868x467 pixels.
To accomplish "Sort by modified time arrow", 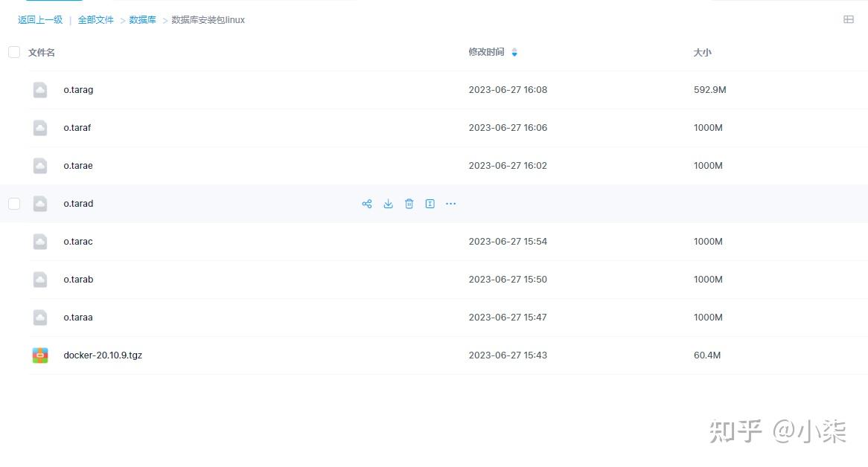I will coord(514,53).
